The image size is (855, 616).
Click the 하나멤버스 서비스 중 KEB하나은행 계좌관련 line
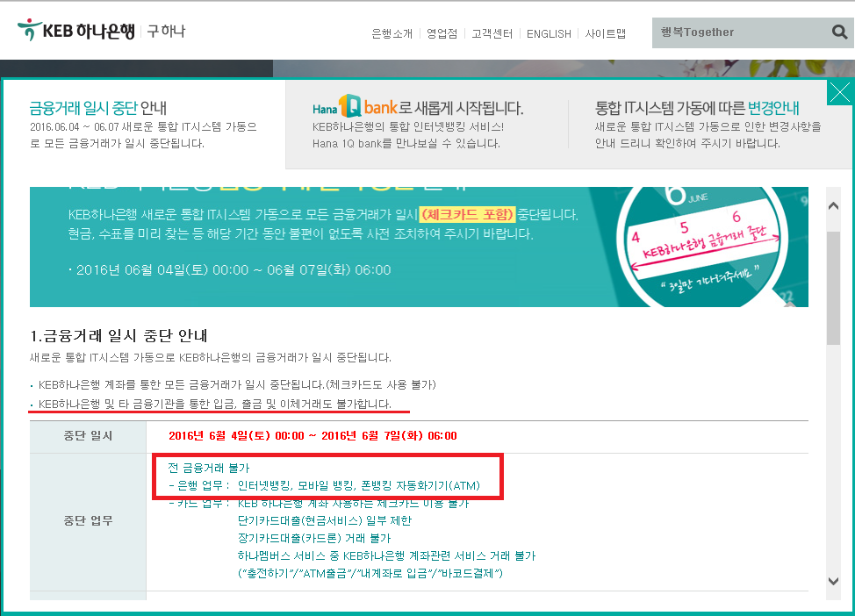pos(386,555)
